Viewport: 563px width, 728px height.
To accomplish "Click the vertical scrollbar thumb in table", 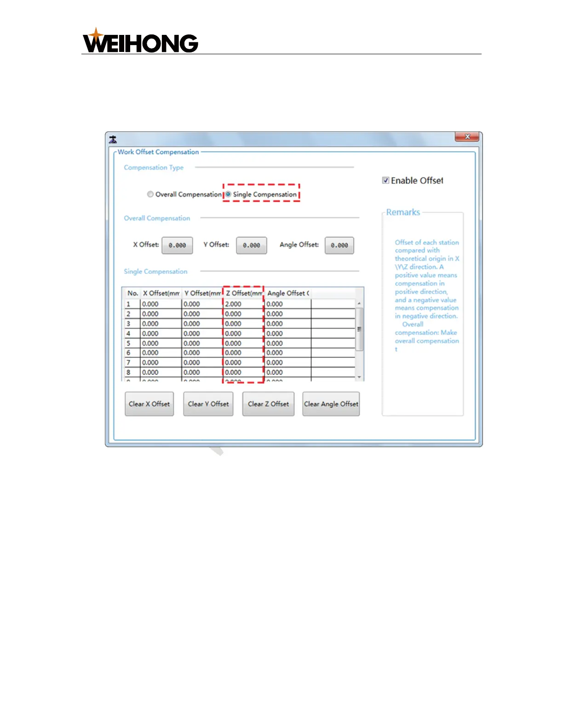I will click(x=359, y=329).
